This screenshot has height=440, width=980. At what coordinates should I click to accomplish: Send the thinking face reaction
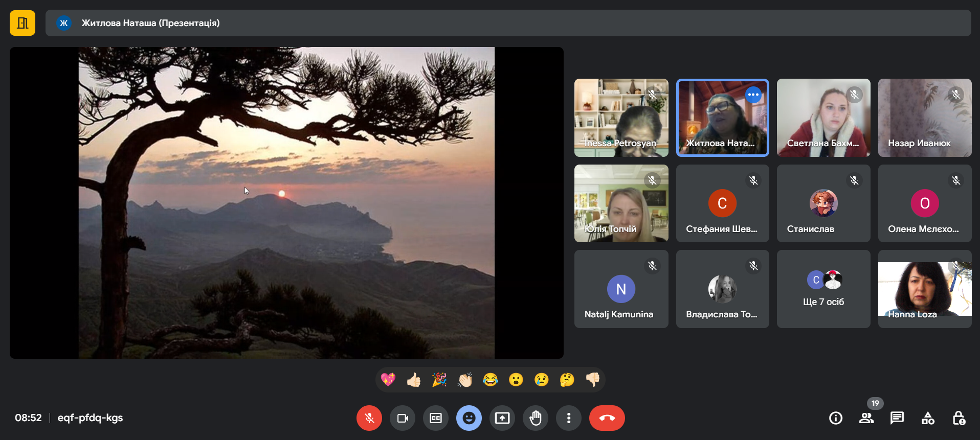[x=567, y=380]
